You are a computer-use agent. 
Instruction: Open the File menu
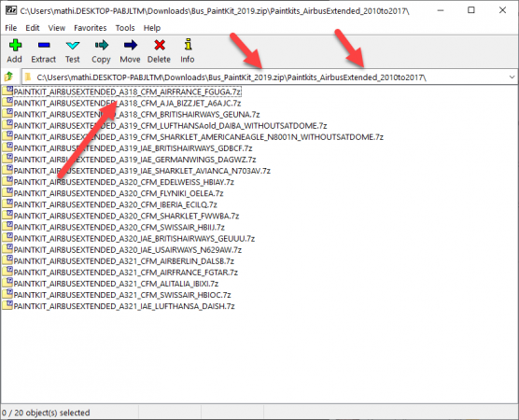click(x=11, y=28)
